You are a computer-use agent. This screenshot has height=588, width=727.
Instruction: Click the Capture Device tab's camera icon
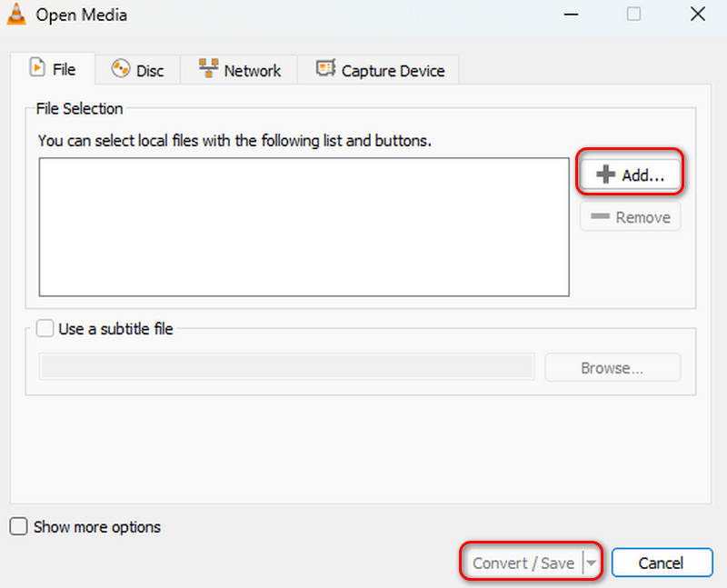[325, 70]
